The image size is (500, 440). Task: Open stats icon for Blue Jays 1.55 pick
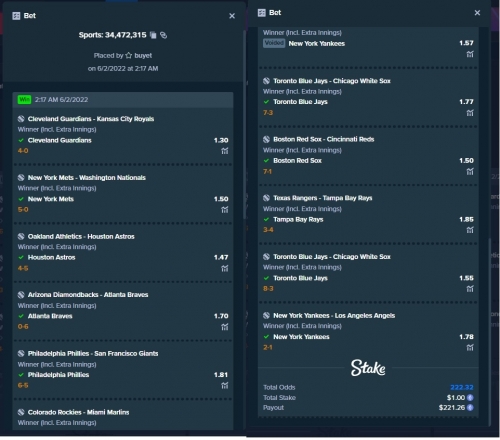click(470, 289)
